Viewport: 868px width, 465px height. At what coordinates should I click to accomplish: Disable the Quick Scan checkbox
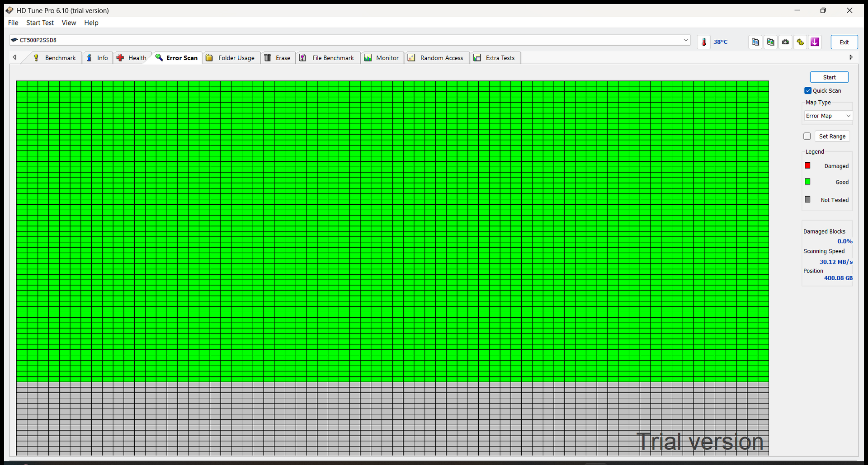808,90
